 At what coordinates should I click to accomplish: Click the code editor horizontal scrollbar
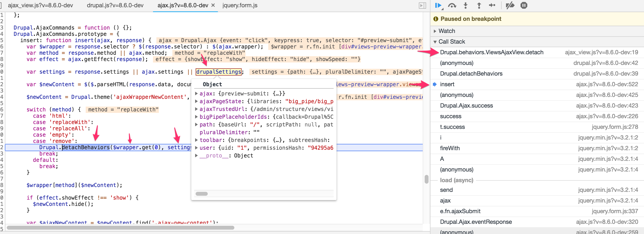[x=120, y=228]
